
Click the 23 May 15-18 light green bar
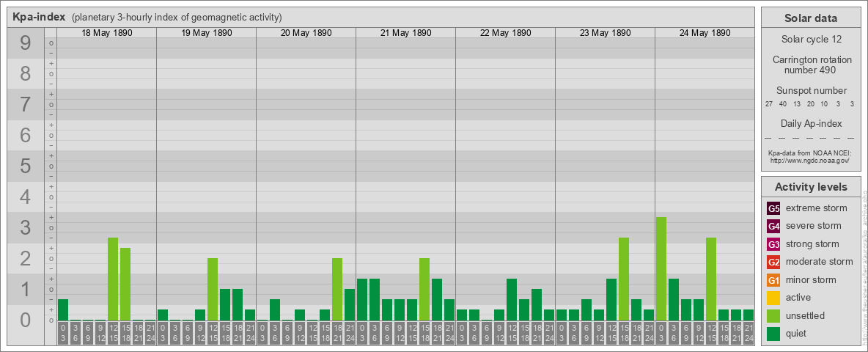pyautogui.click(x=624, y=279)
